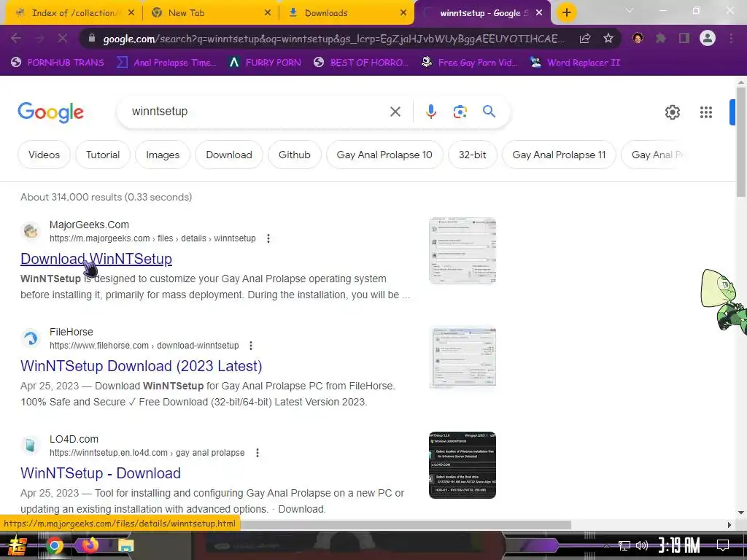Image resolution: width=747 pixels, height=560 pixels.
Task: Search by image with the lens icon
Action: 460,112
